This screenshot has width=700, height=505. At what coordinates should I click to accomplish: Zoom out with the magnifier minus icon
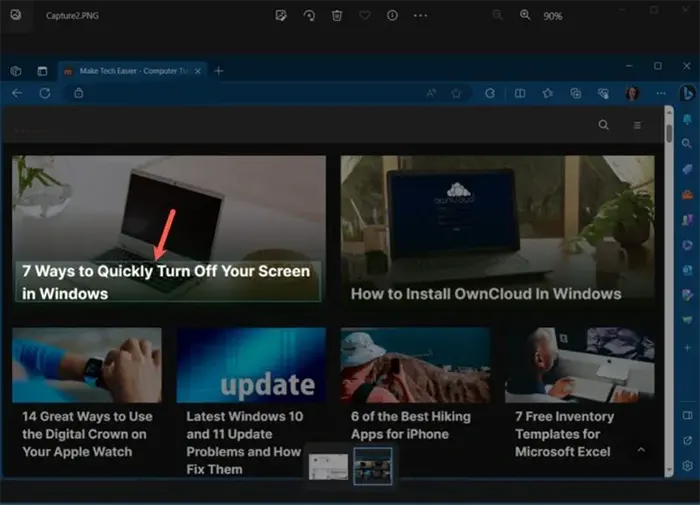498,16
